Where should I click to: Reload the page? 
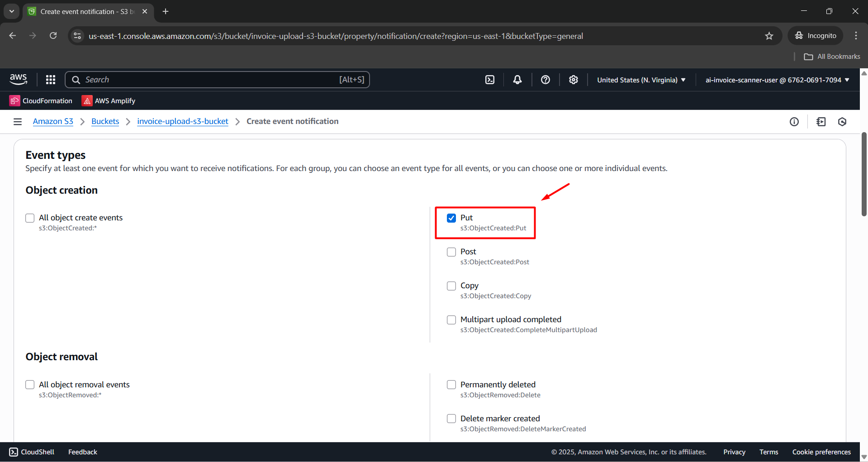(53, 36)
